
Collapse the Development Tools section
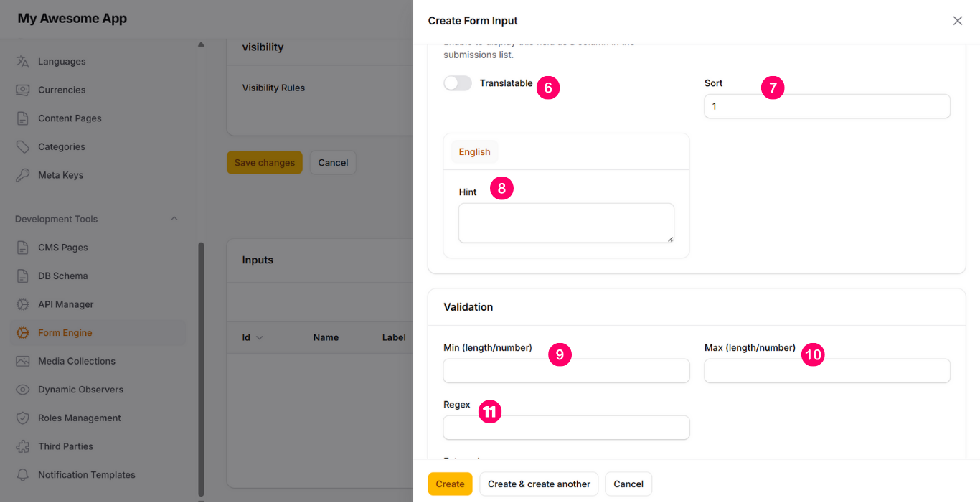(x=174, y=219)
